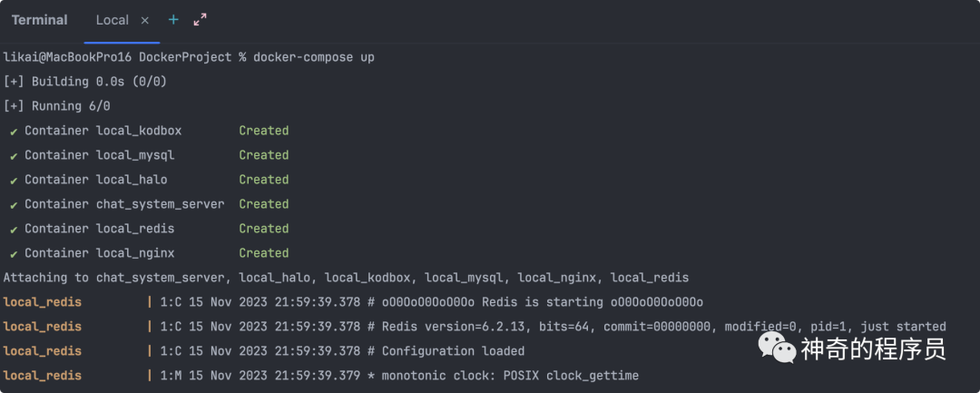Screen dimensions: 980x393
Task: Click the checkmark beside local_redis container
Action: pyautogui.click(x=14, y=230)
